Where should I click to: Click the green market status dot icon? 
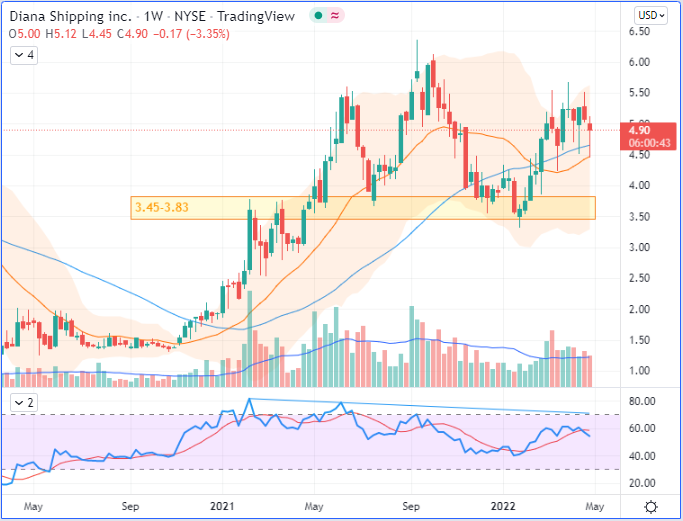coord(318,16)
